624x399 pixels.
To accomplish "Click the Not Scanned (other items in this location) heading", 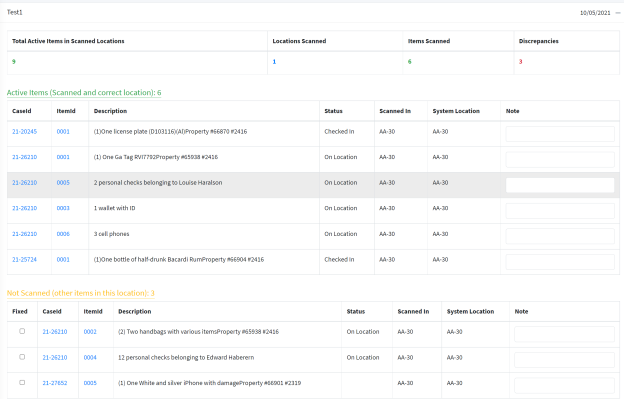I will (x=80, y=293).
